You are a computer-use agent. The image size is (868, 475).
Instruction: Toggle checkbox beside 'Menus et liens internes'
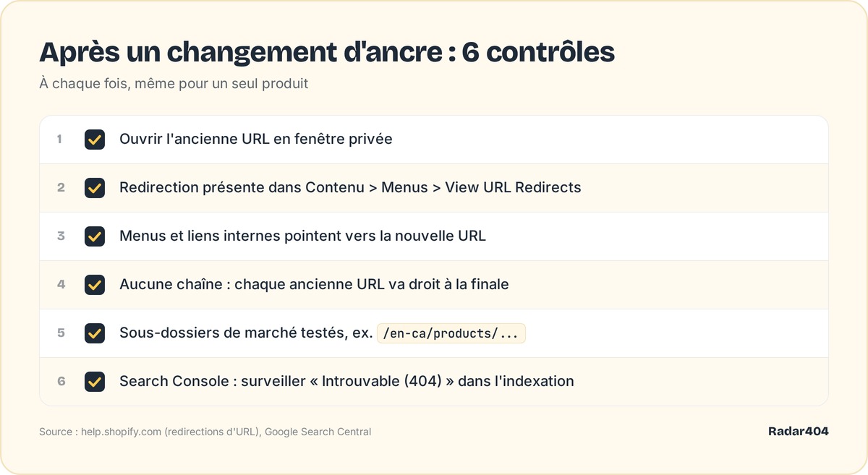(95, 236)
